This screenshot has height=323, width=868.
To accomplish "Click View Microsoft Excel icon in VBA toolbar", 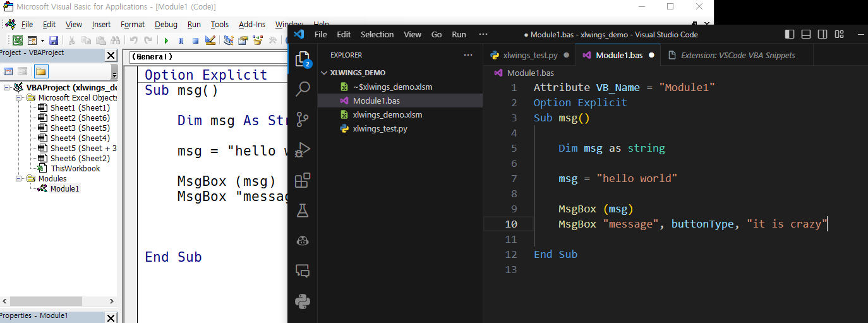I will coord(18,40).
